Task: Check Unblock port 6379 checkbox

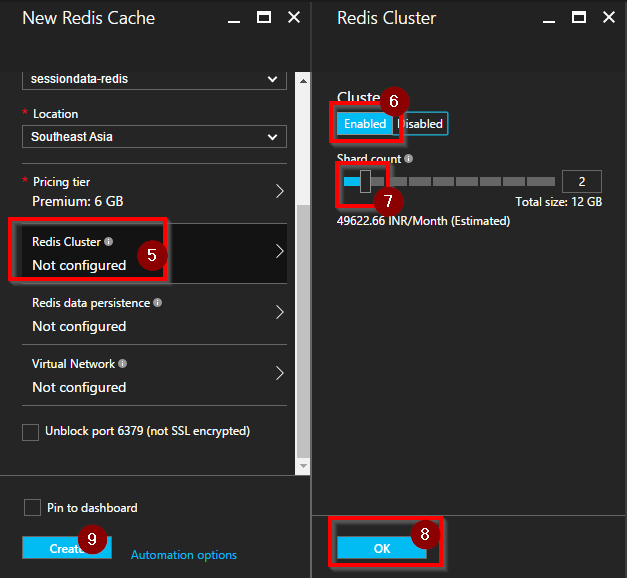Action: (31, 432)
